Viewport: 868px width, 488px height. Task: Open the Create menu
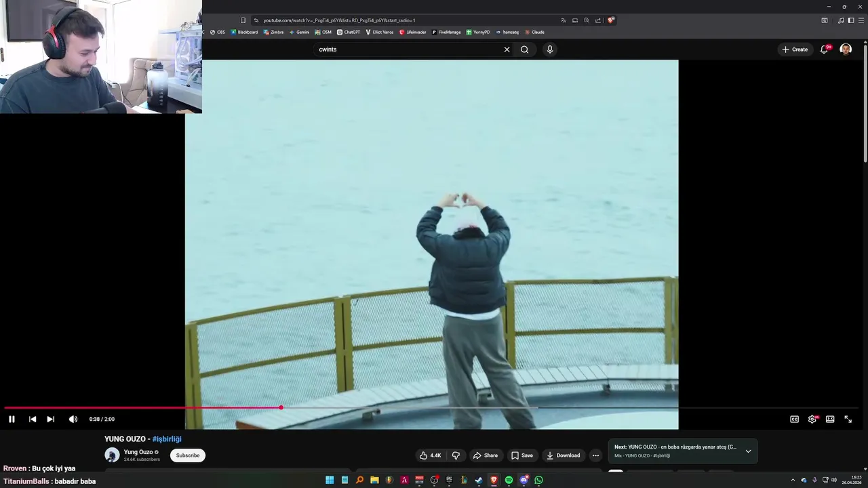tap(795, 49)
